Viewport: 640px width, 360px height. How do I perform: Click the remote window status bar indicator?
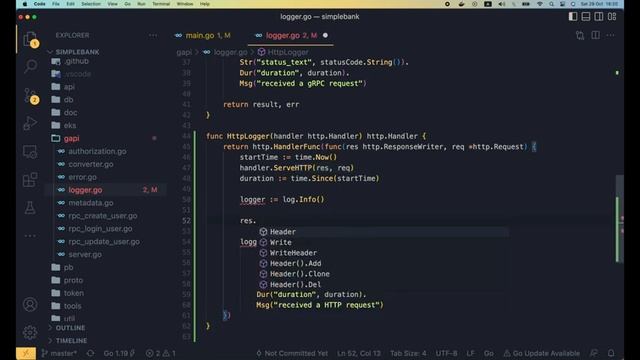tap(26, 353)
